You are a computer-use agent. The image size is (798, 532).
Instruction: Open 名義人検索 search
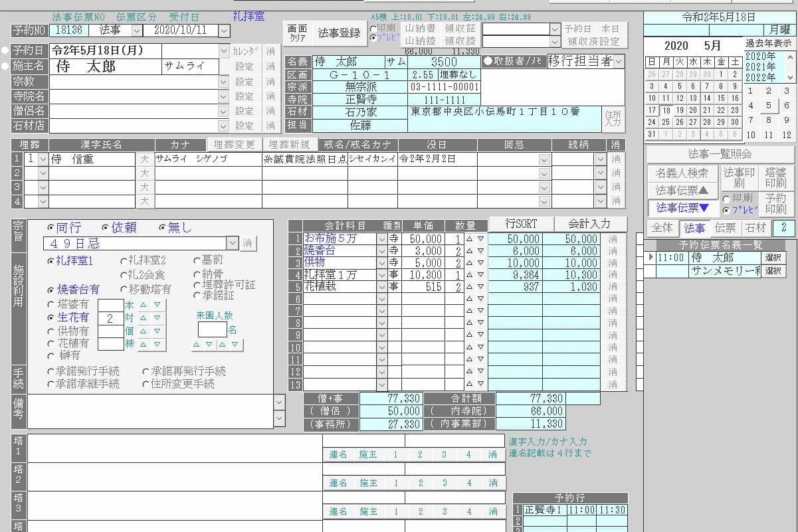pos(682,173)
